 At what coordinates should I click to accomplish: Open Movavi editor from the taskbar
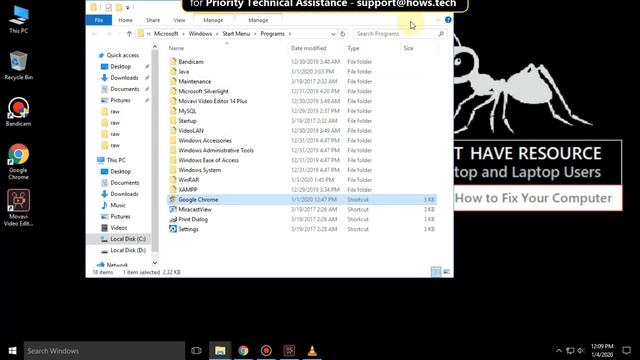coord(289,351)
